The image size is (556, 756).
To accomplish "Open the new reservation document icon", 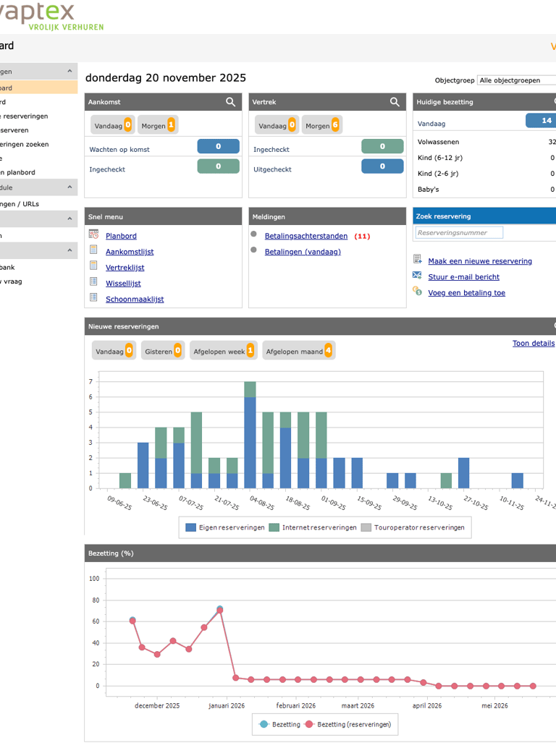I will pos(418,260).
